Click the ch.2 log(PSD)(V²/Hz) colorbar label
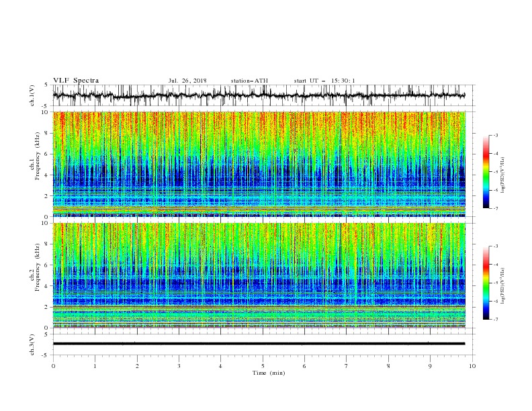 [x=502, y=286]
